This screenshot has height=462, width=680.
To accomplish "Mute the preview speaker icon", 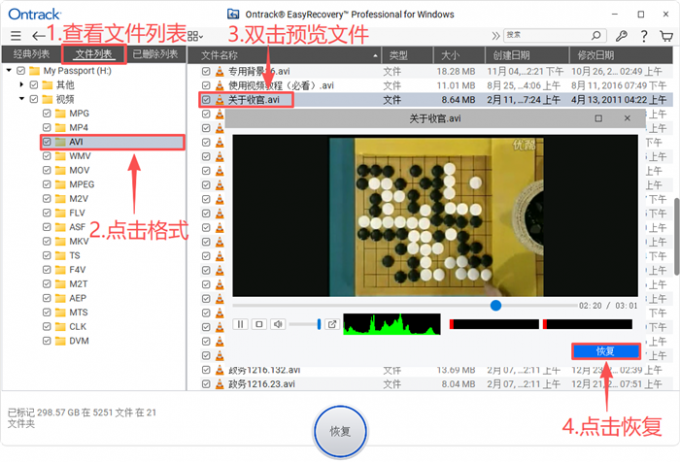I will click(278, 324).
